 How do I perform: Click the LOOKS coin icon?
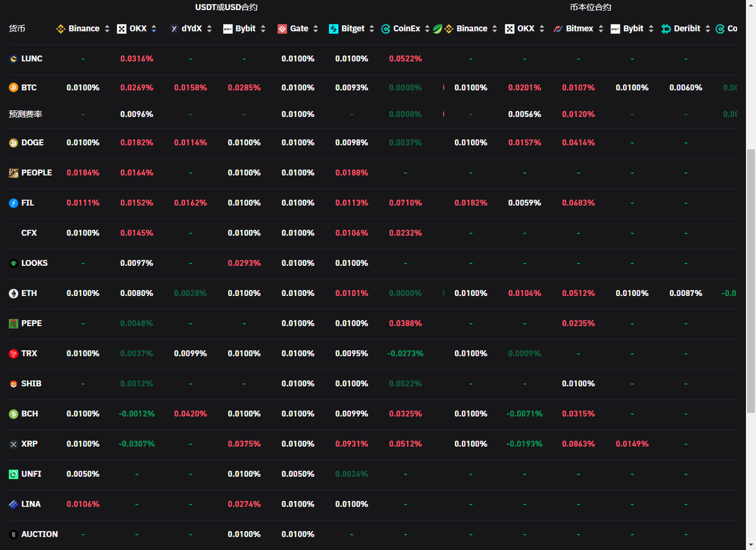(x=13, y=263)
